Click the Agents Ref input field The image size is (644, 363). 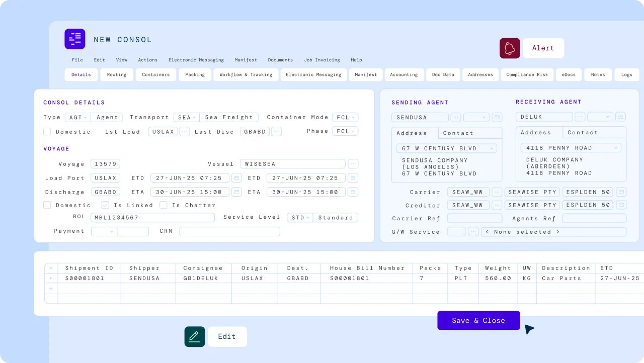594,218
